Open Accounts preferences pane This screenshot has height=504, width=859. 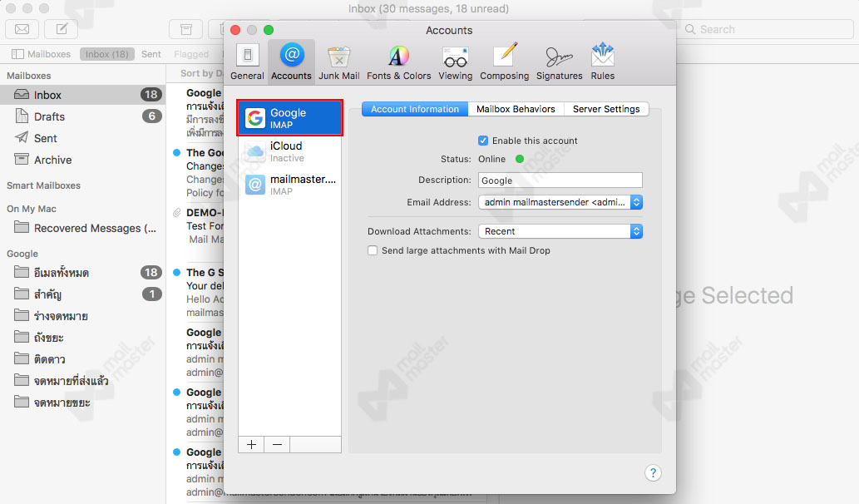291,62
